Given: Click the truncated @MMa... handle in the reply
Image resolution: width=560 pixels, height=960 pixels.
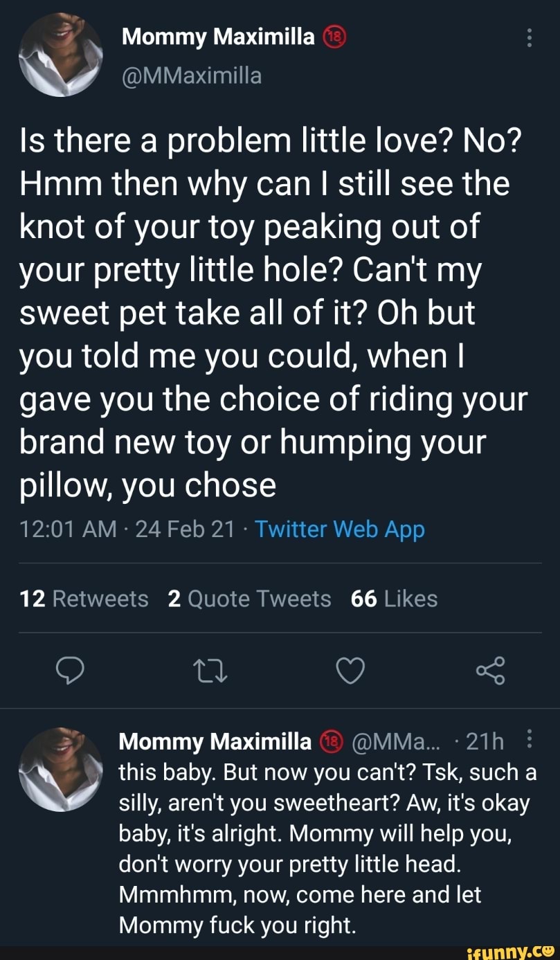Looking at the screenshot, I should pos(391,742).
